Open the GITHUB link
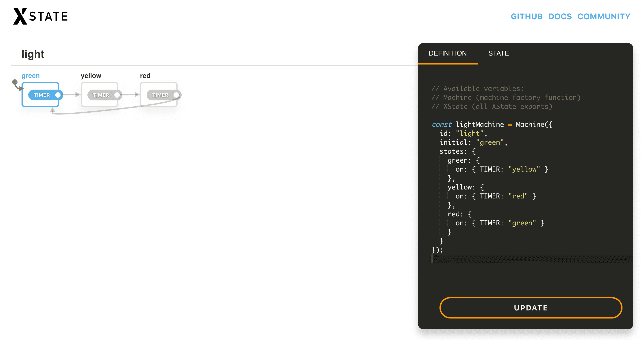644x340 pixels. point(526,17)
